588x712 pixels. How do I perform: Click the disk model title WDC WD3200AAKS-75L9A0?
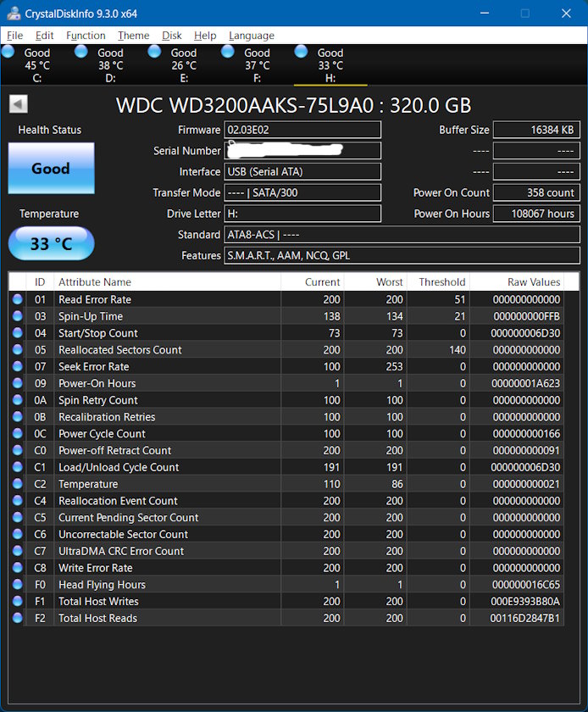tap(245, 105)
